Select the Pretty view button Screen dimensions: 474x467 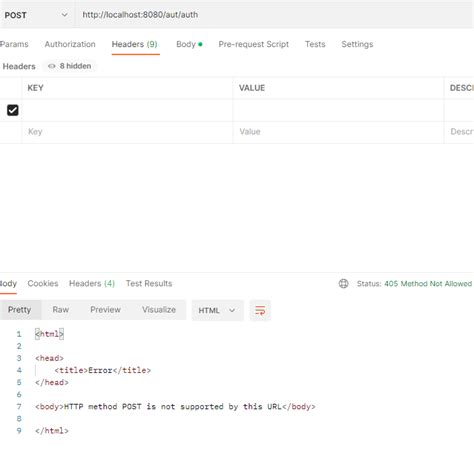(x=19, y=310)
